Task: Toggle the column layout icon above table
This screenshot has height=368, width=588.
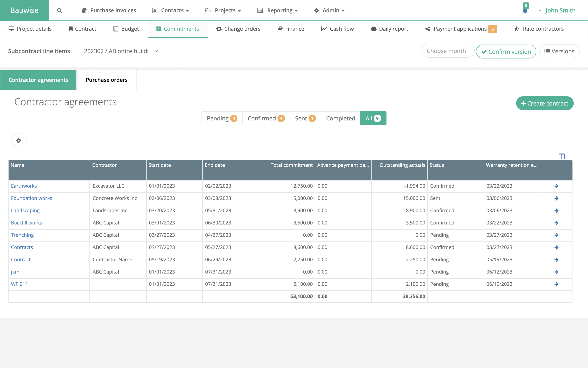Action: pos(561,156)
